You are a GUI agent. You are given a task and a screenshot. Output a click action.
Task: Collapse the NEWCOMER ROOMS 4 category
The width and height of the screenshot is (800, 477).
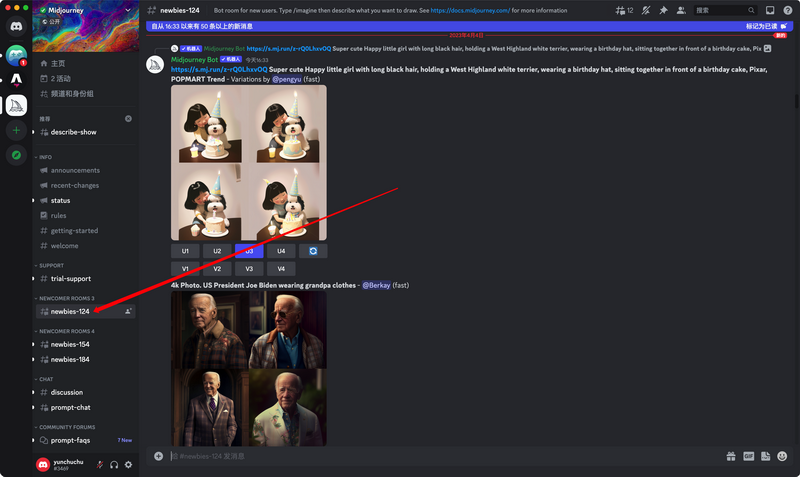point(66,331)
